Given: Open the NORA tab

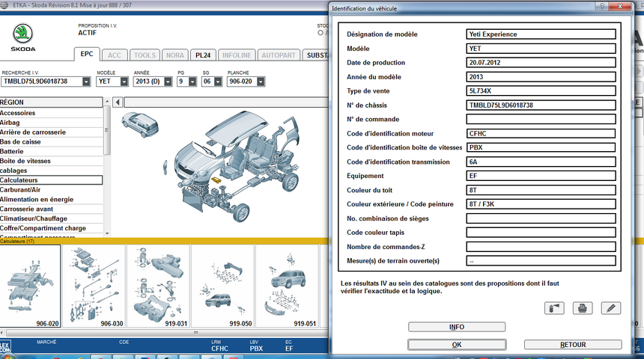Looking at the screenshot, I should coord(175,55).
